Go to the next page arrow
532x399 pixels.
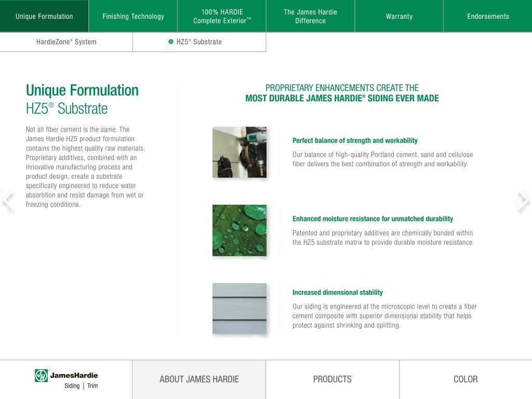[x=523, y=201]
